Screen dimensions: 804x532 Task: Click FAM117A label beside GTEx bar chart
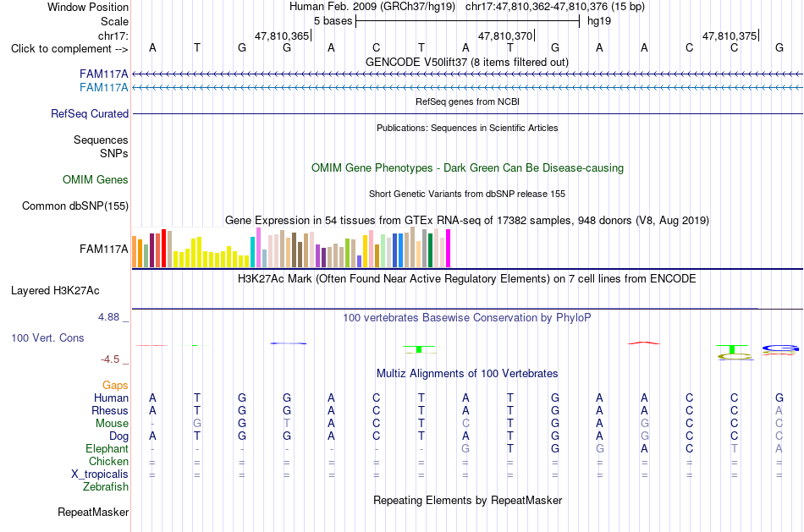pyautogui.click(x=103, y=250)
